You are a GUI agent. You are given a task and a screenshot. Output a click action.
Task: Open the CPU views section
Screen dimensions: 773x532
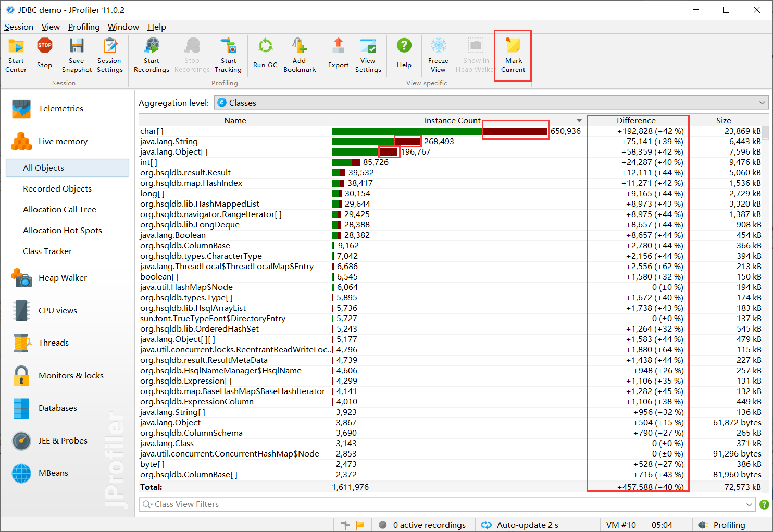click(x=58, y=310)
